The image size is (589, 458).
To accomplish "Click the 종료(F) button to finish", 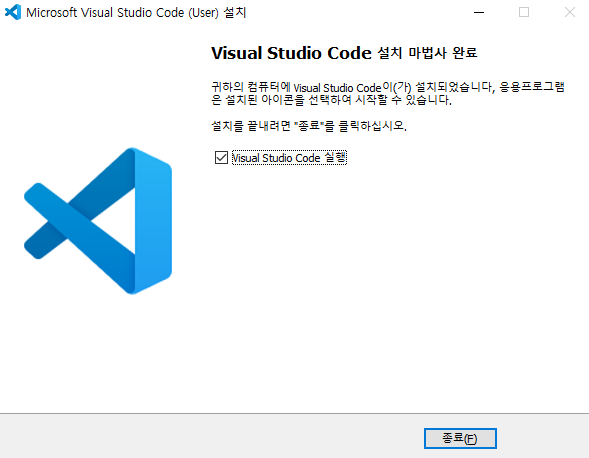I will tap(460, 438).
